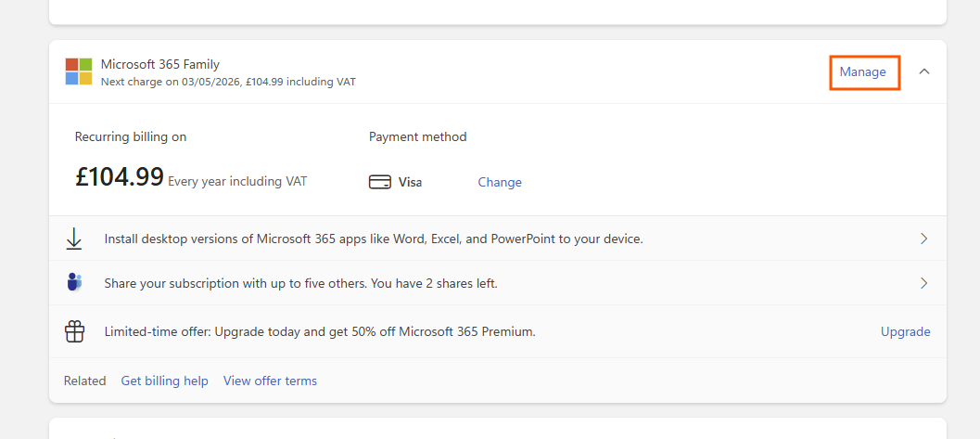
Task: Click the limited-time offer description text
Action: click(320, 331)
